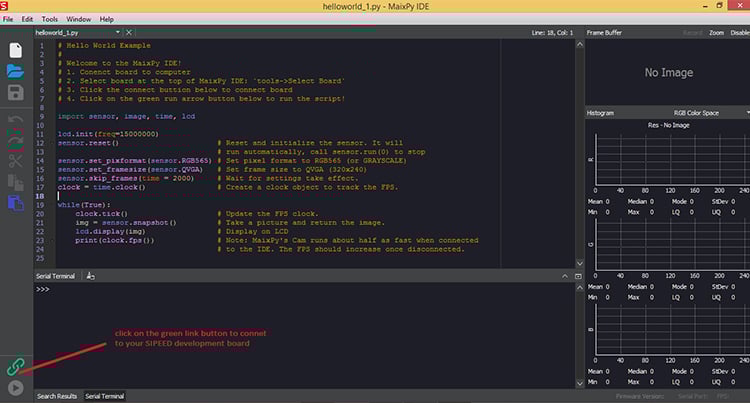The width and height of the screenshot is (750, 403).
Task: Toggle Record in the Frame Buffer header
Action: [693, 32]
